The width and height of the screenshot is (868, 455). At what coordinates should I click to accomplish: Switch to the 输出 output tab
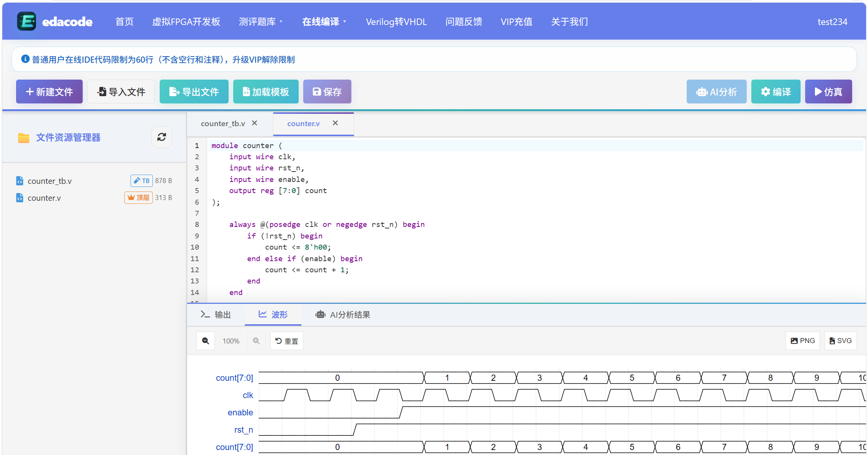216,314
